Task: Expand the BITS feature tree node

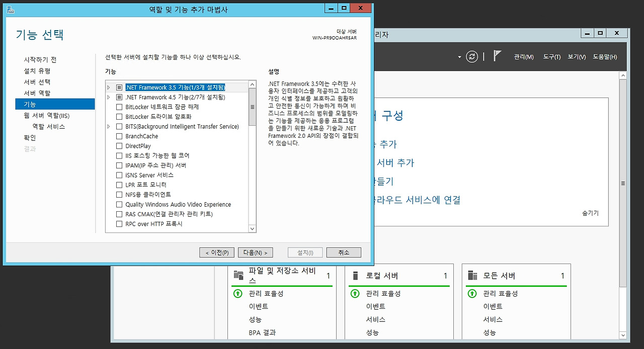Action: (109, 127)
